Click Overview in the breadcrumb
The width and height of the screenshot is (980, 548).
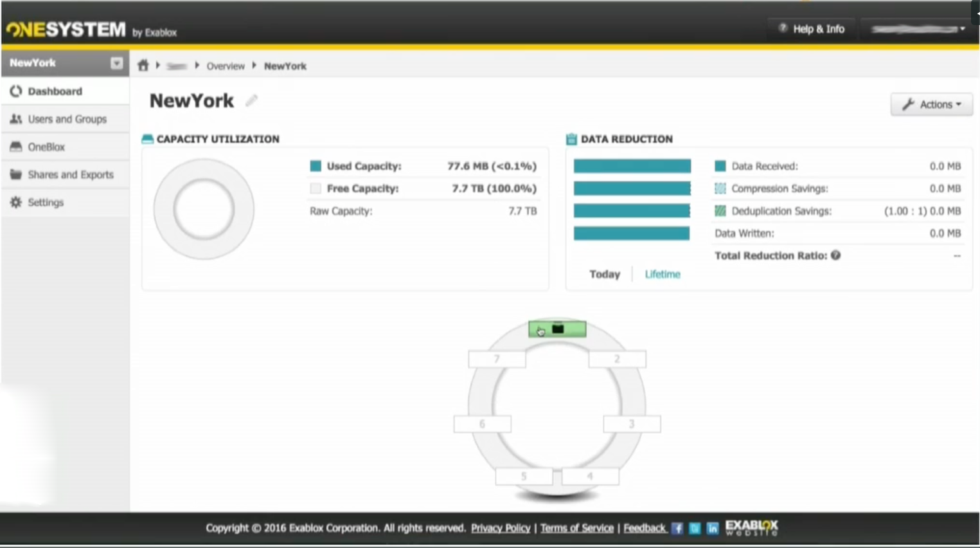tap(226, 66)
